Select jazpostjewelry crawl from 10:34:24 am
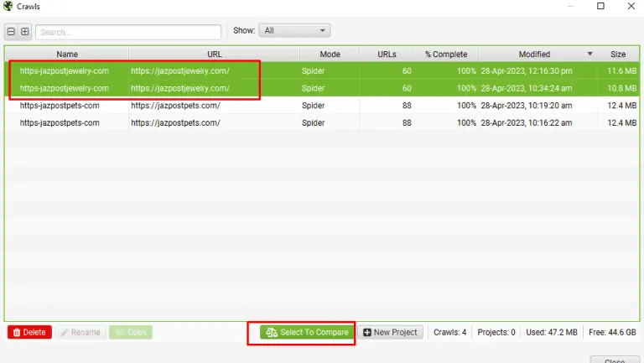 click(322, 88)
